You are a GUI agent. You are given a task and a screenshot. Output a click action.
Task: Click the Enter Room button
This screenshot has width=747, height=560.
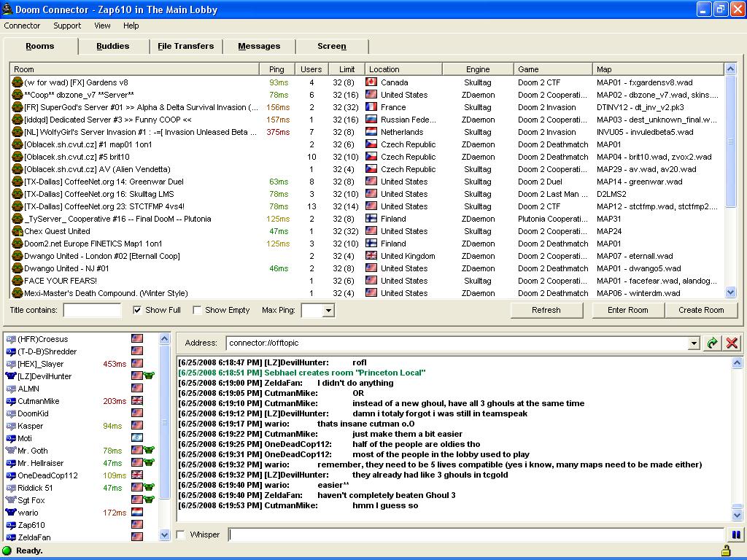pyautogui.click(x=627, y=310)
